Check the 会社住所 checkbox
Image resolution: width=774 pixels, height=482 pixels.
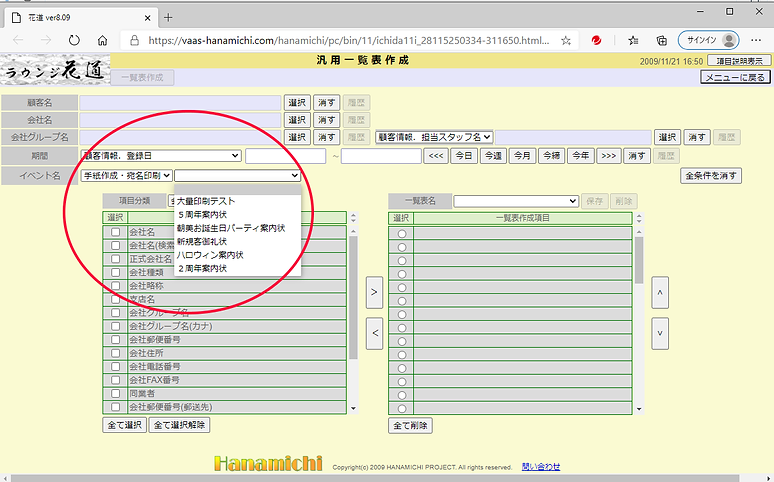click(x=116, y=353)
